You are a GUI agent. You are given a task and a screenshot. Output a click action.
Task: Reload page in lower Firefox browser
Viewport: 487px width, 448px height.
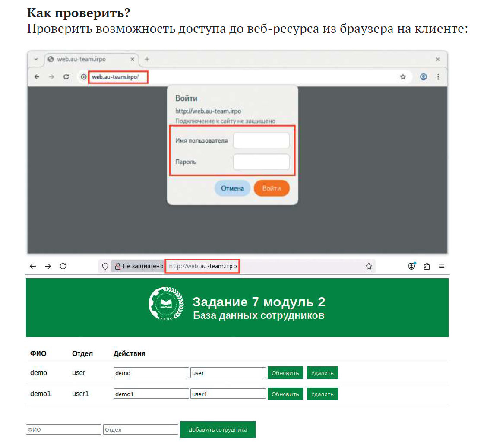(x=63, y=266)
